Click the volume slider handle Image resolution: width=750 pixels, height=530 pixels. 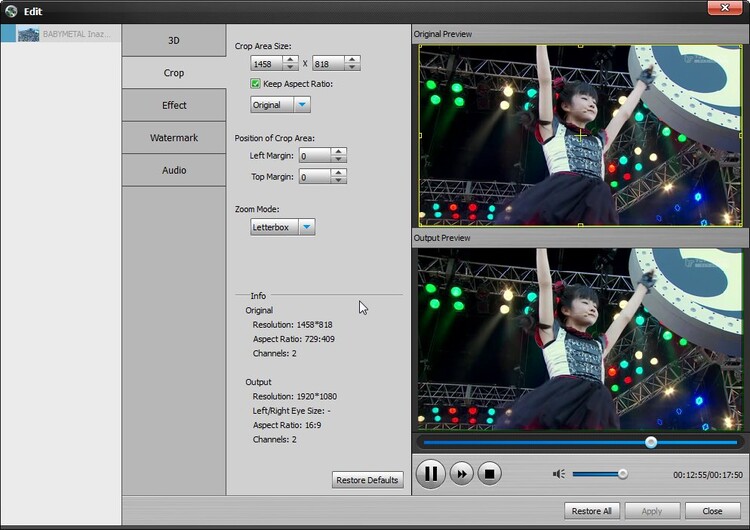click(622, 474)
